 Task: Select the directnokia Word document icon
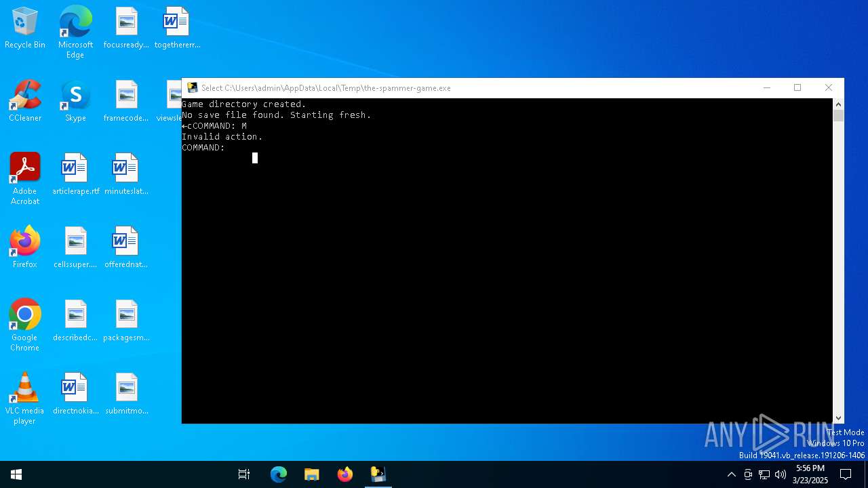click(x=75, y=393)
